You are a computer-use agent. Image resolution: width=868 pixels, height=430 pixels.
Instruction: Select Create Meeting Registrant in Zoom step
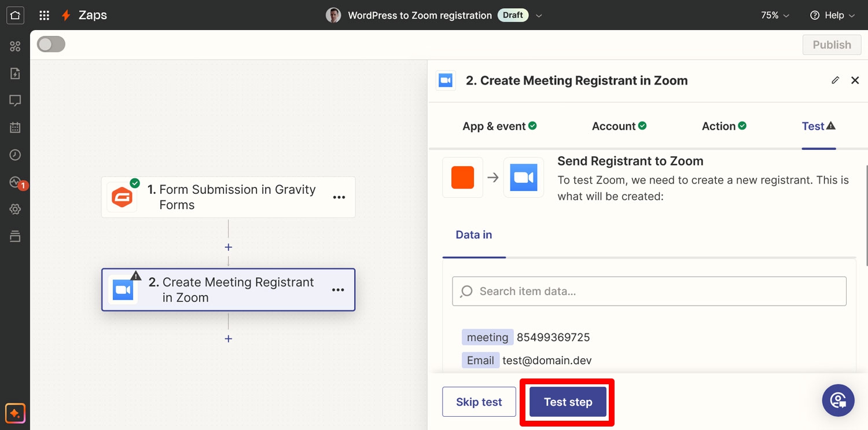pyautogui.click(x=228, y=289)
